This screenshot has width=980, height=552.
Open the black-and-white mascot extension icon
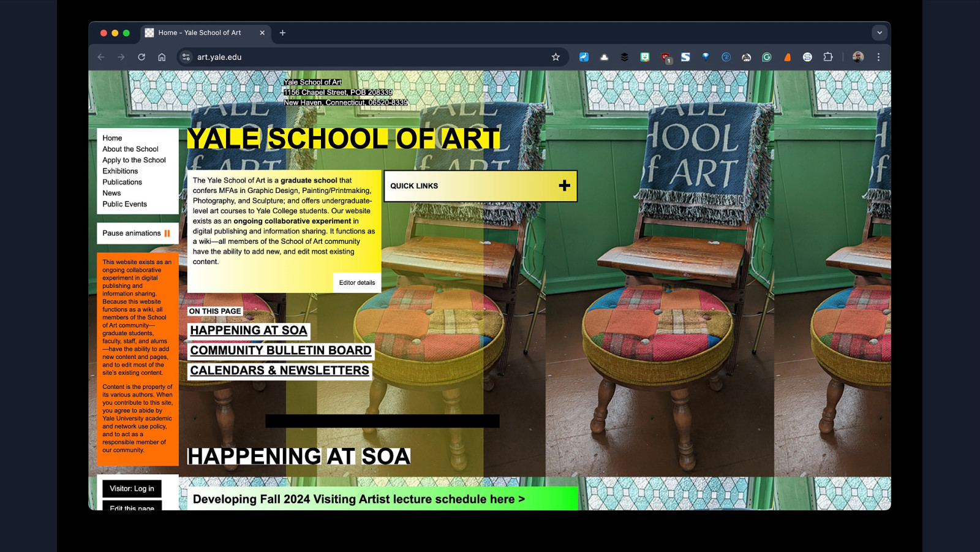point(746,57)
